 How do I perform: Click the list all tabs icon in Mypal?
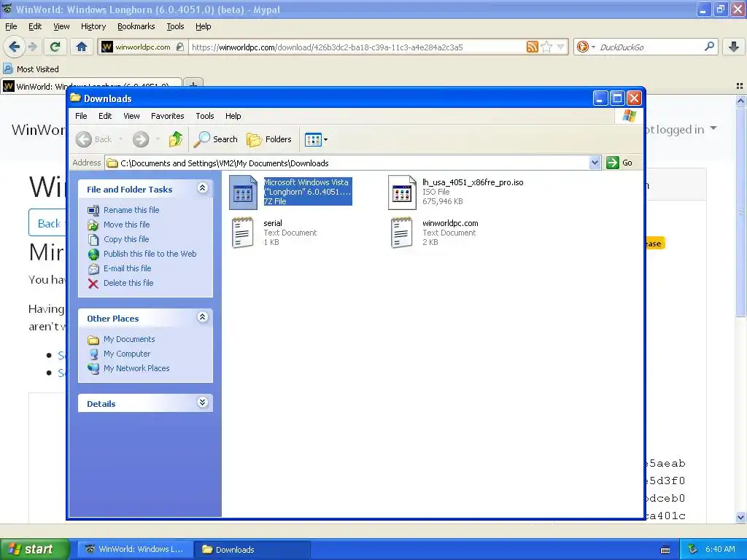click(x=740, y=86)
